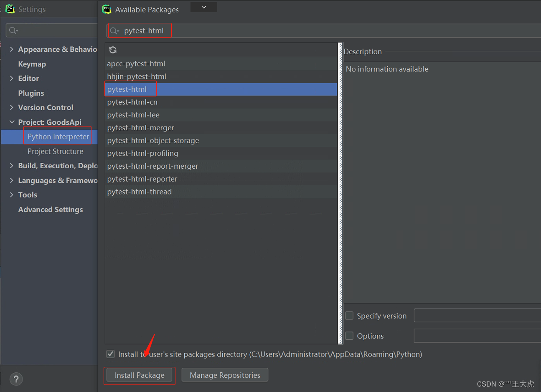
Task: Enable the Options checkbox
Action: [349, 336]
